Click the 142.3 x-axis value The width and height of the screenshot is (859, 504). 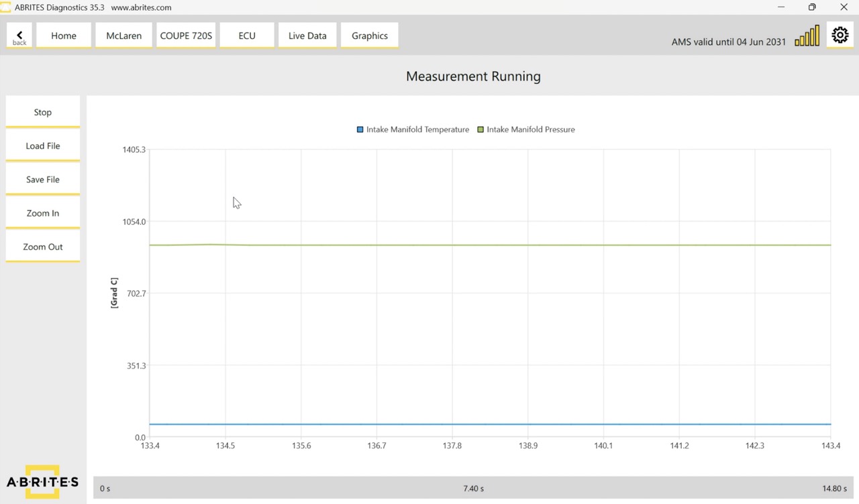click(755, 446)
